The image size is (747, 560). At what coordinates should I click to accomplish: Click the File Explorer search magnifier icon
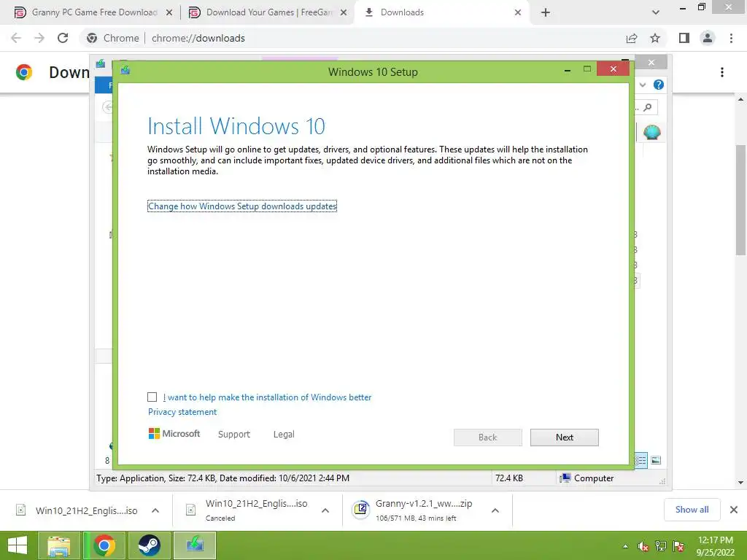click(648, 108)
